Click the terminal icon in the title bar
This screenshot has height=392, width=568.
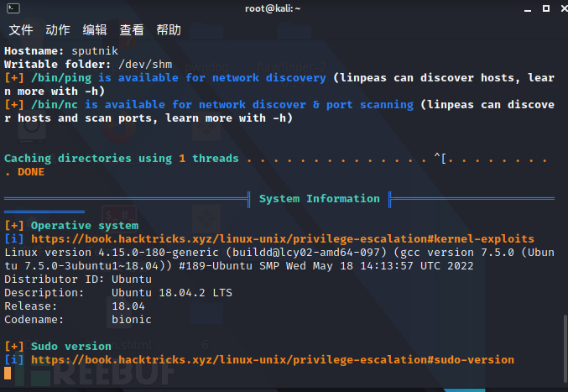coord(13,8)
